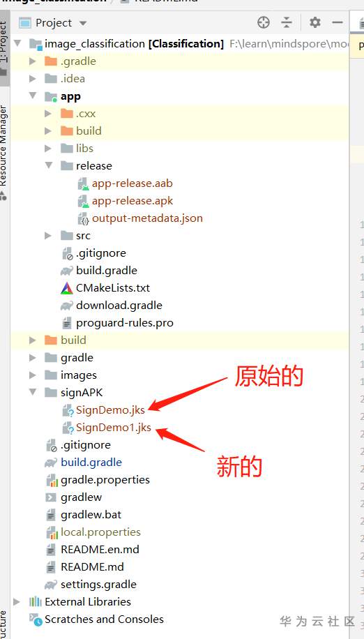
Task: Expand the gradle folder
Action: [33, 358]
